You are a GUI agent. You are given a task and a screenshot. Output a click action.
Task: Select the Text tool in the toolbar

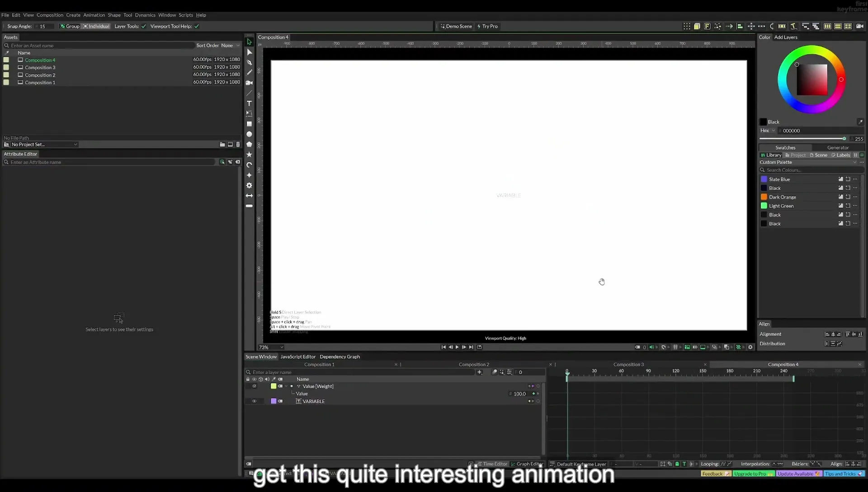click(249, 104)
